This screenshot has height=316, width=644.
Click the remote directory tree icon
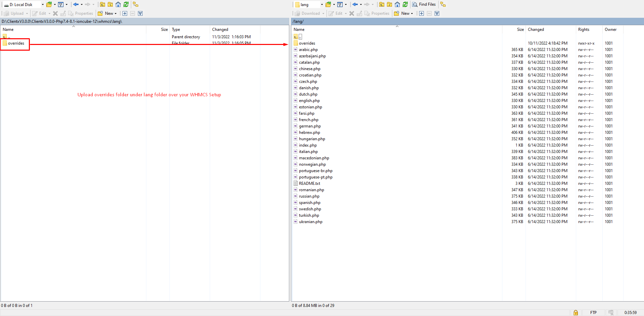pos(443,4)
